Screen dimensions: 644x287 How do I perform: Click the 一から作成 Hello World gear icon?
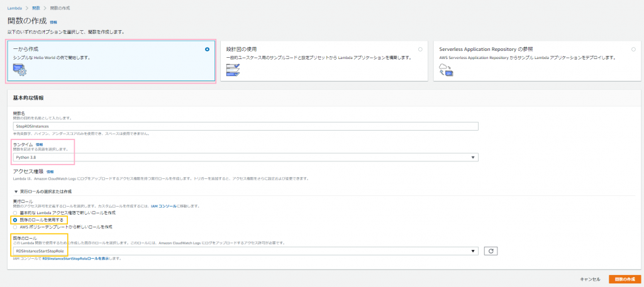pyautogui.click(x=19, y=70)
